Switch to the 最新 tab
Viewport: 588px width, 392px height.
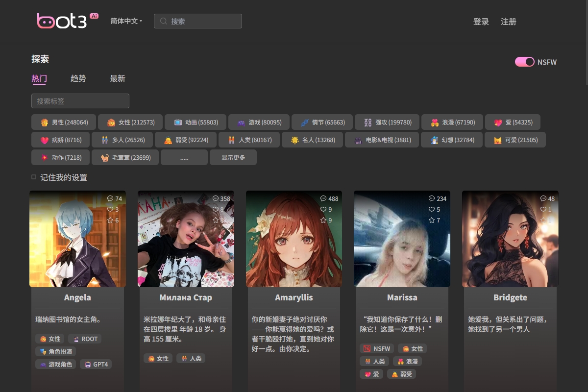[118, 78]
